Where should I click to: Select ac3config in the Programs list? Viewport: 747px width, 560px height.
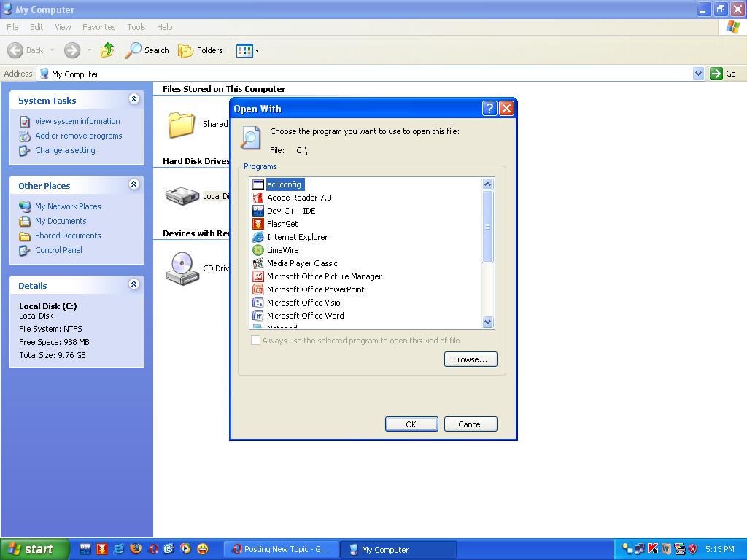284,184
